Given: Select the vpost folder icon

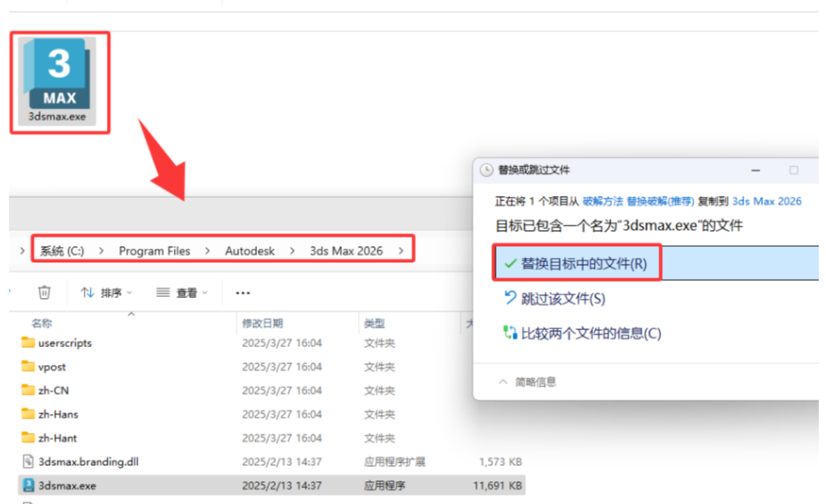Looking at the screenshot, I should tap(28, 367).
